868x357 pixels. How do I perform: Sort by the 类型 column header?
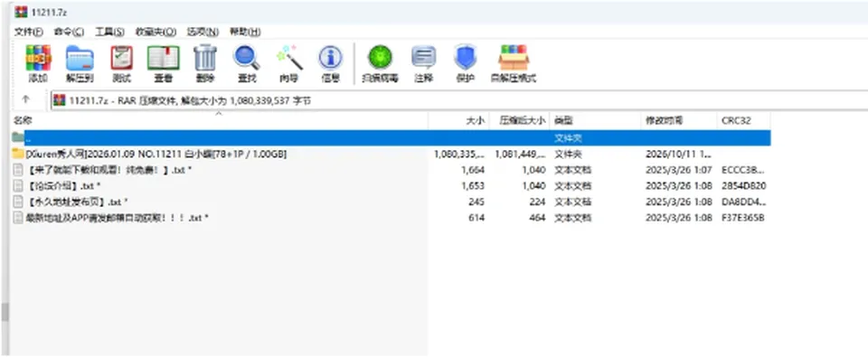[x=596, y=120]
